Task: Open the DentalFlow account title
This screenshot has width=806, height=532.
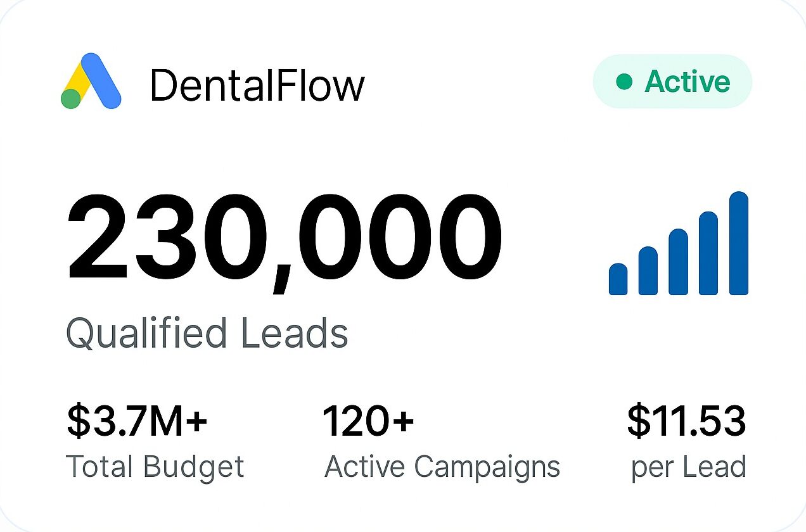Action: (257, 85)
